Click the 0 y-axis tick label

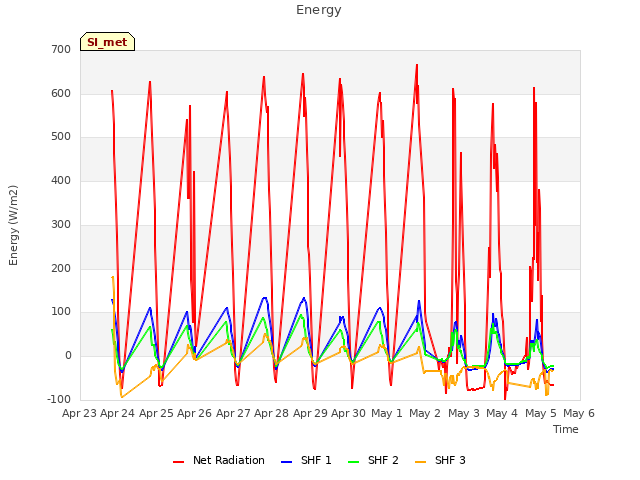68,356
